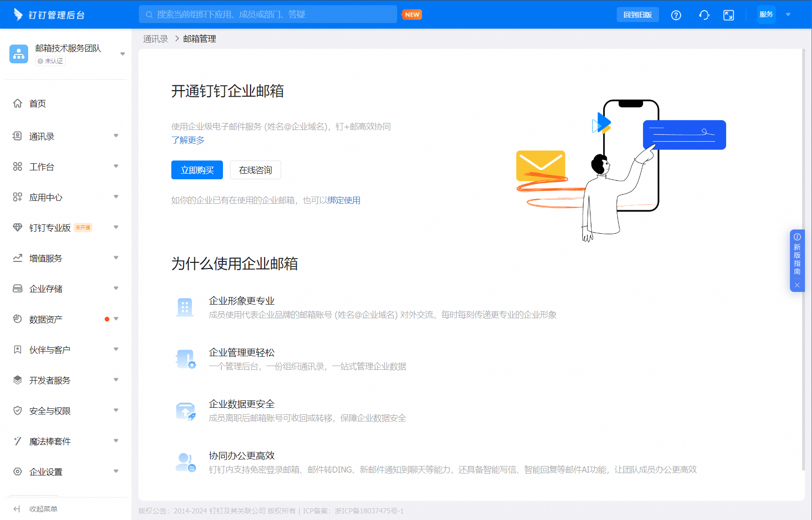Click the search magnifier icon

coord(149,15)
